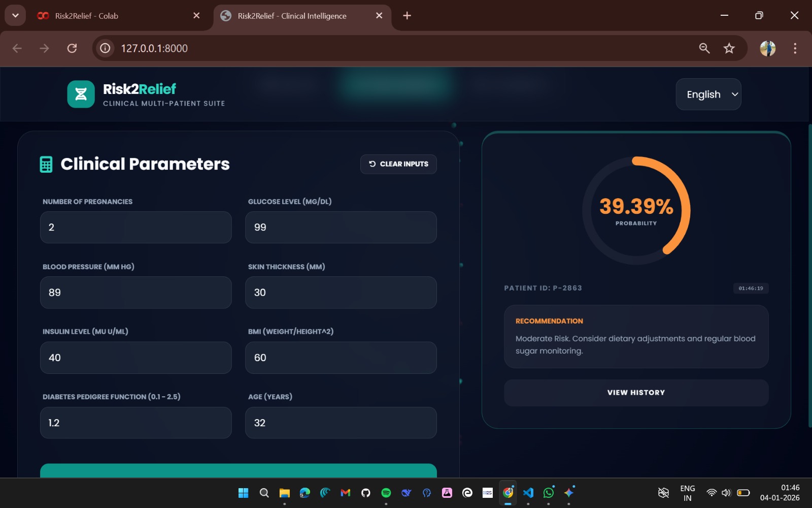Click the 'Risk2Relief' page header title text
The image size is (812, 508).
pyautogui.click(x=140, y=89)
